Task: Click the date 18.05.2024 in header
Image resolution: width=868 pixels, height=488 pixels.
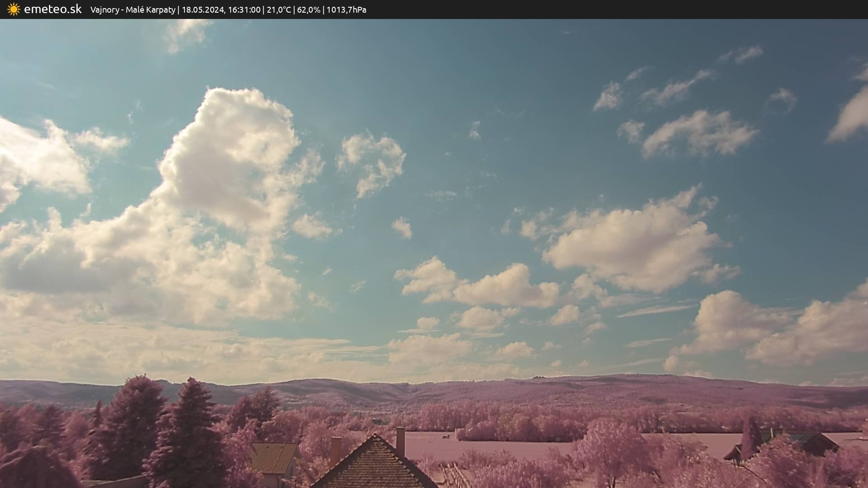Action: [x=203, y=10]
